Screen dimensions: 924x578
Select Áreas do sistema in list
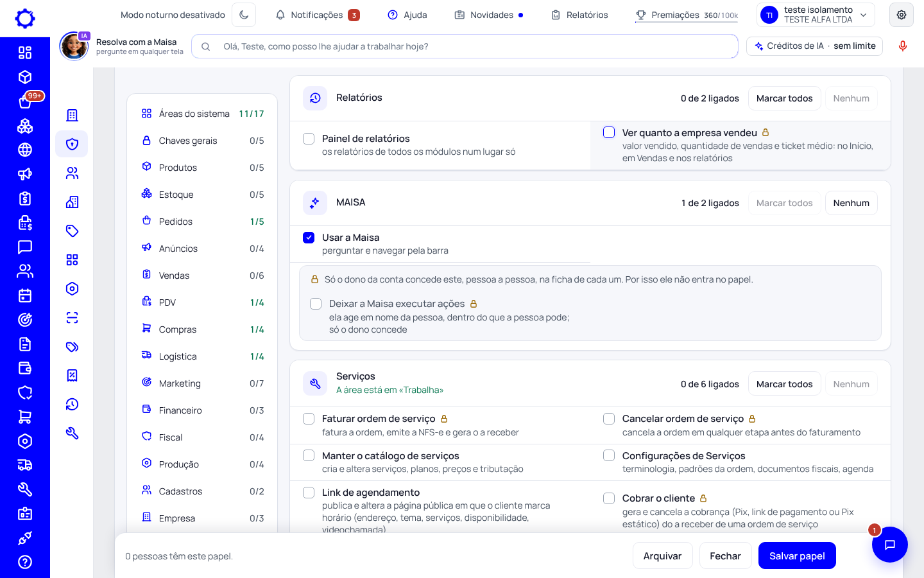point(202,114)
